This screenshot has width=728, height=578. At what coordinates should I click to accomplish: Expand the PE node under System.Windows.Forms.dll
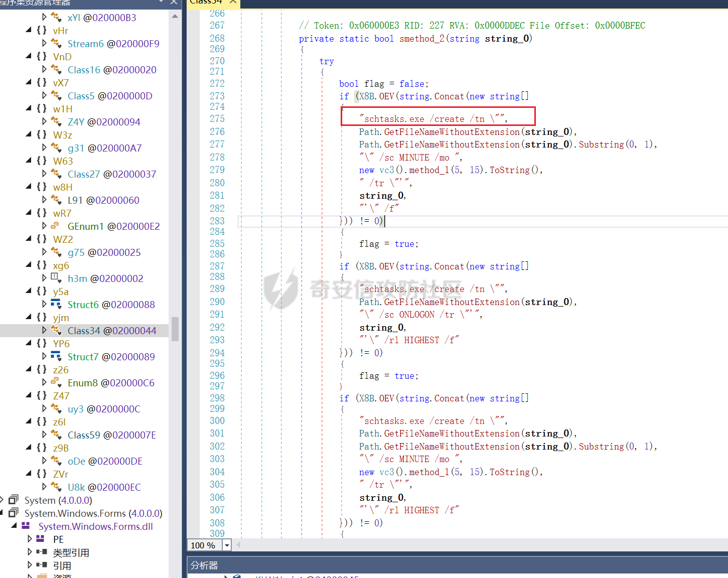tap(30, 539)
